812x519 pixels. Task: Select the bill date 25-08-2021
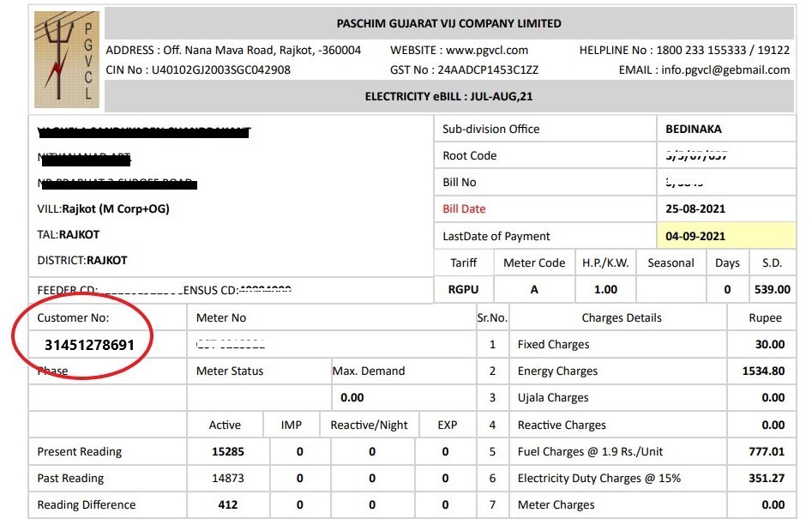695,208
